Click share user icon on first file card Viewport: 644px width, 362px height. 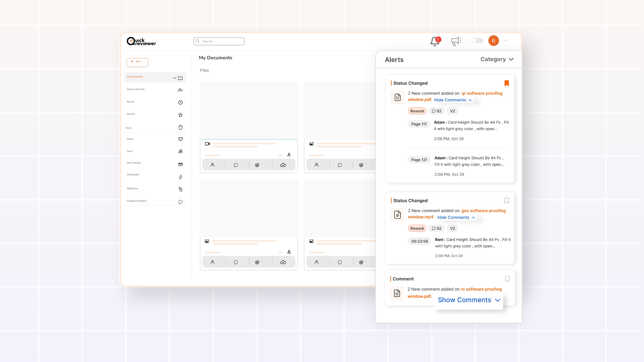[213, 165]
